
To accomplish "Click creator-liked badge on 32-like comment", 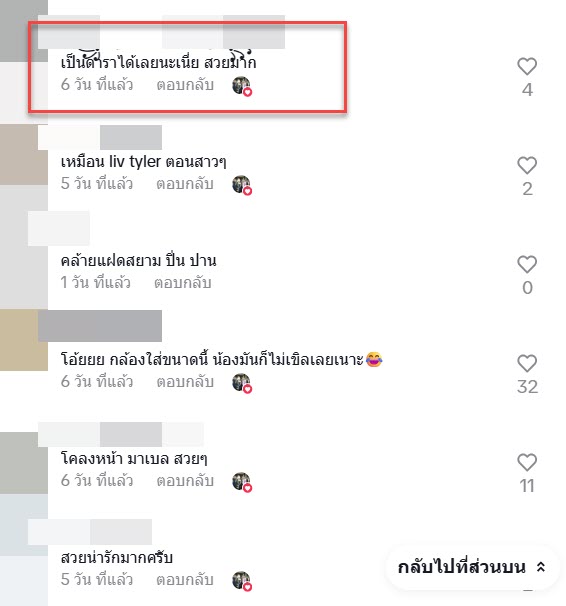I will pos(242,383).
